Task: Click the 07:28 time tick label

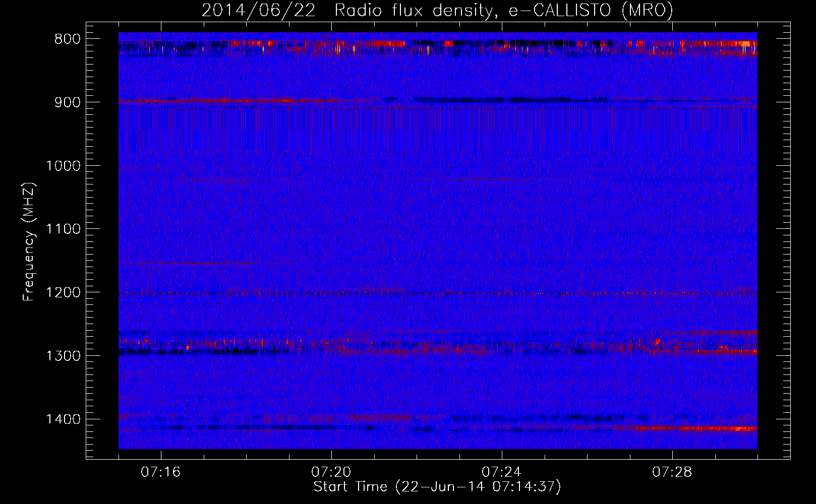Action: click(x=672, y=472)
